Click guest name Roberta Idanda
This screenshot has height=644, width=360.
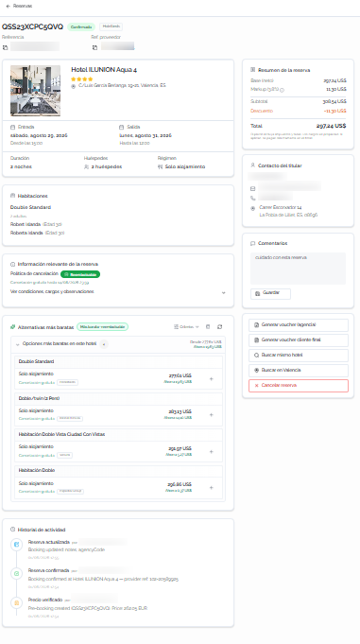tap(26, 233)
